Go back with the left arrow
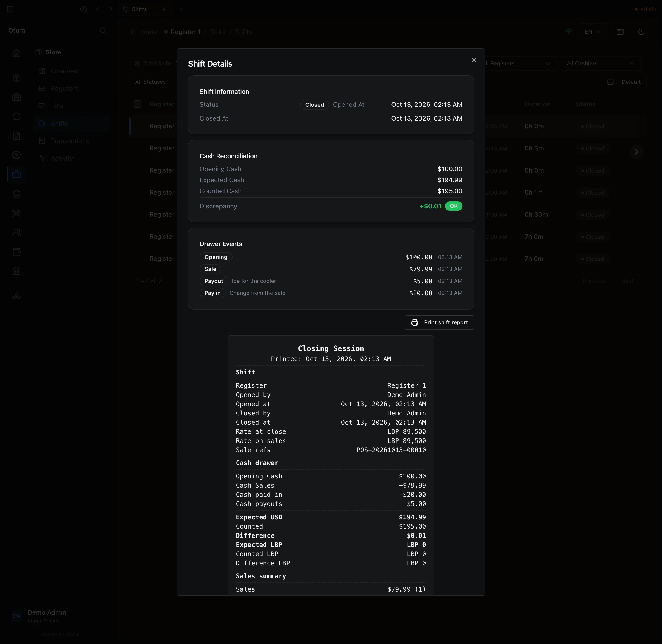 tap(98, 9)
